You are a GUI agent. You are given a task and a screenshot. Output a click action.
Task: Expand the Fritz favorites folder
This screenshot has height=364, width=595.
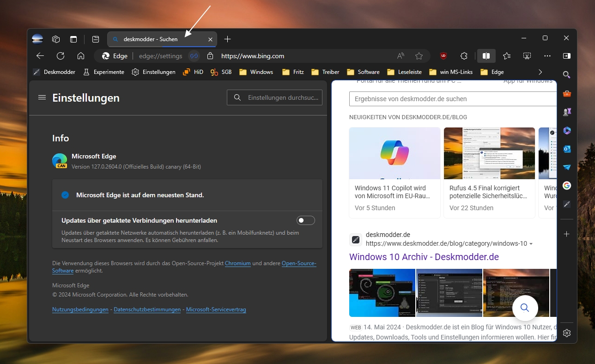tap(292, 72)
